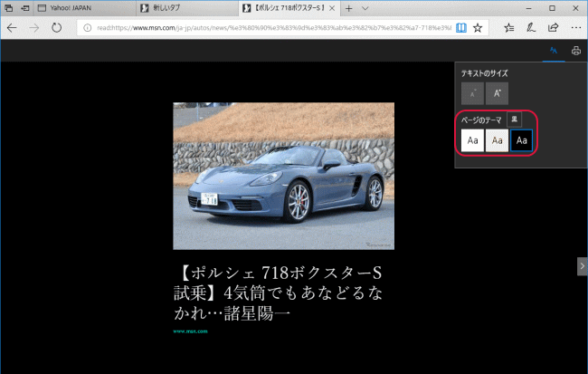Minimize the Edge browser window
This screenshot has width=588, height=374.
[x=529, y=8]
